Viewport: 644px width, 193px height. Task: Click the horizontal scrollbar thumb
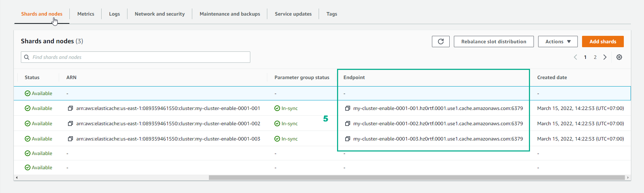[417, 177]
